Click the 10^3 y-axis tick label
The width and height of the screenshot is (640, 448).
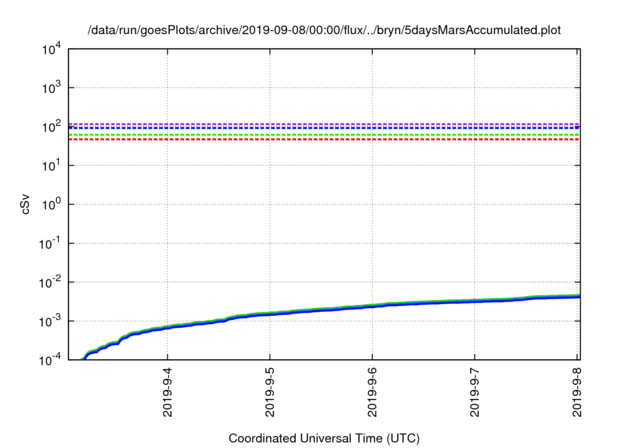coord(51,88)
